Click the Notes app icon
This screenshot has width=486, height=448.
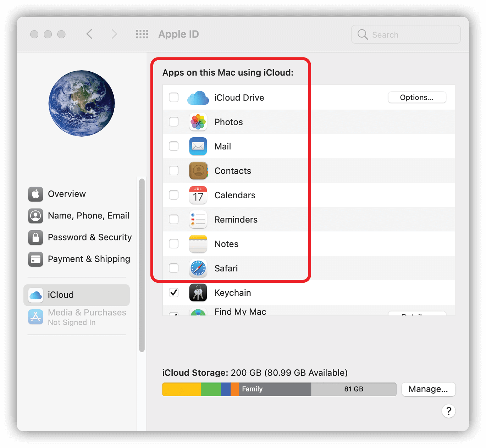(x=198, y=244)
